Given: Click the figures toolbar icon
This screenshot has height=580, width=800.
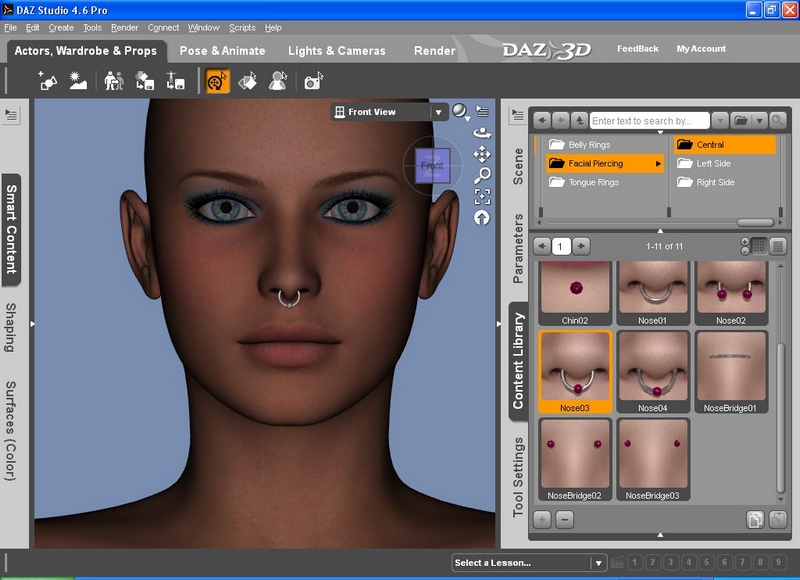Looking at the screenshot, I should click(x=114, y=81).
